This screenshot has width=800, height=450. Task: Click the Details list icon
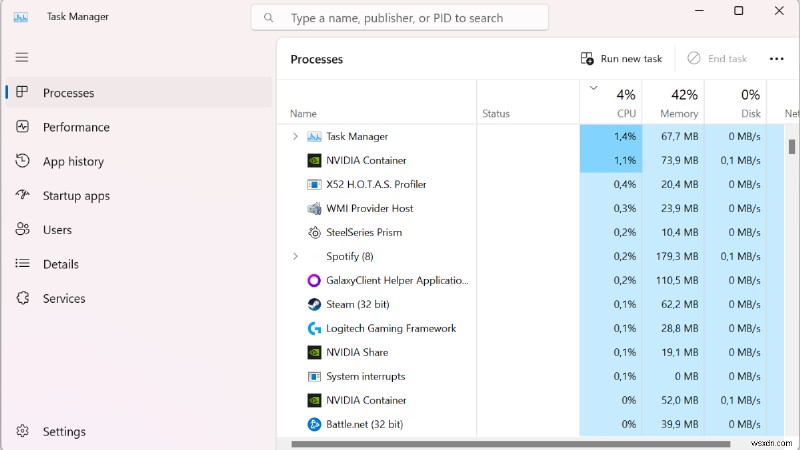click(22, 263)
